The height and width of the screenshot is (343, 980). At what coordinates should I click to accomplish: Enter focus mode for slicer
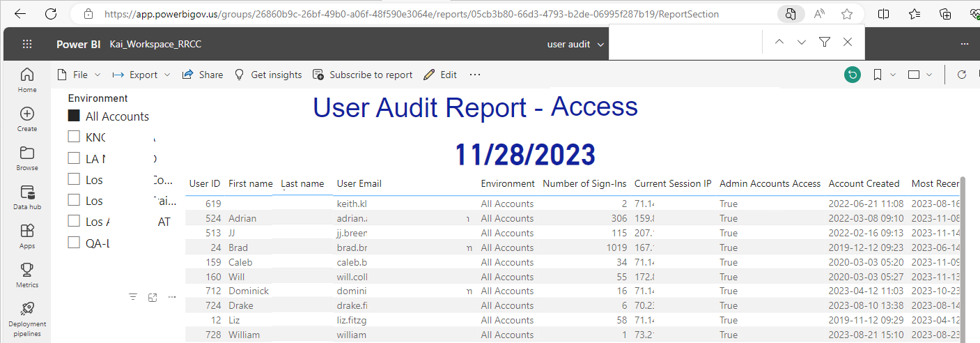(153, 297)
